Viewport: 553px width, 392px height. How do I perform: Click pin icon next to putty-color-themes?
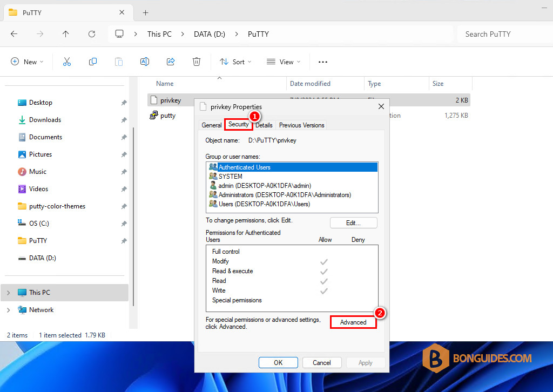coord(124,206)
